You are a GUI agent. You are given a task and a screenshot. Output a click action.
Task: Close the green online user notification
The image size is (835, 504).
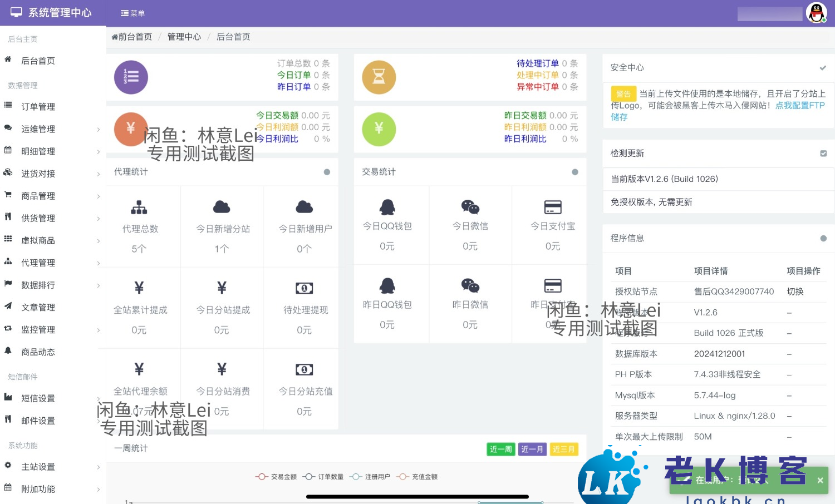coord(820,481)
